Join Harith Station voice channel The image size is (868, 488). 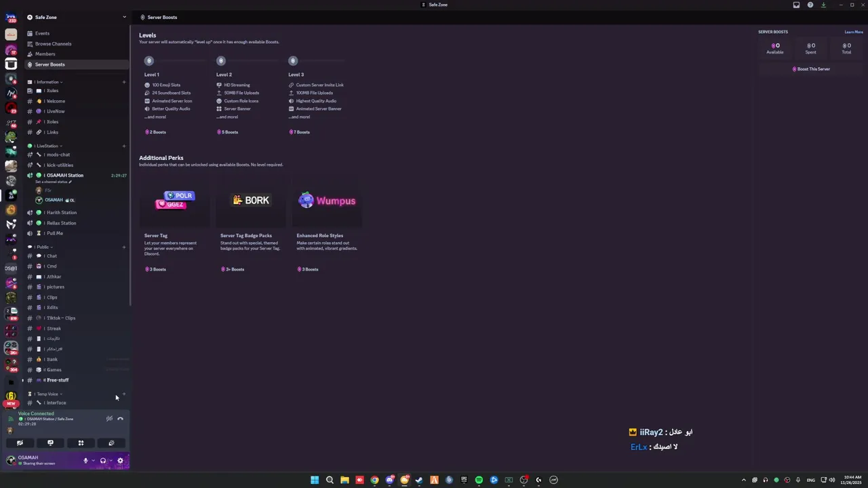coord(77,212)
